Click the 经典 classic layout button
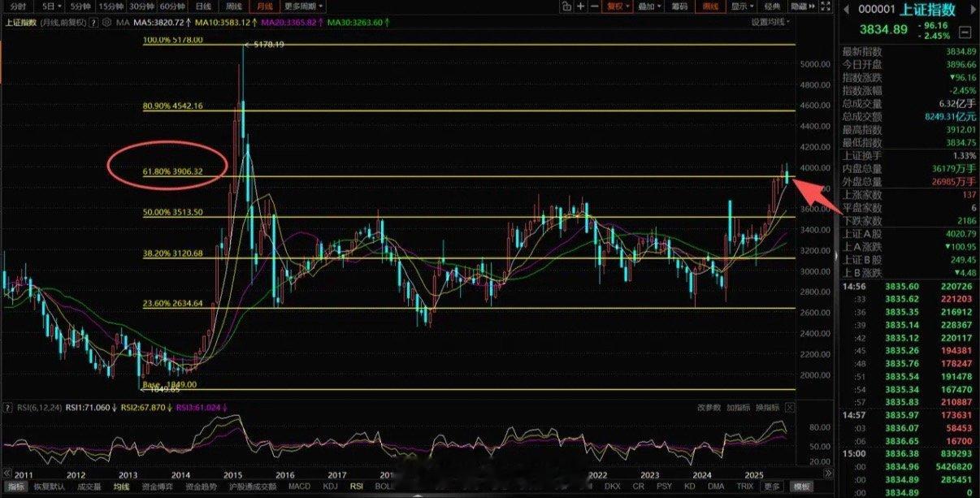Screen dimensions: 980x498 coord(770,6)
